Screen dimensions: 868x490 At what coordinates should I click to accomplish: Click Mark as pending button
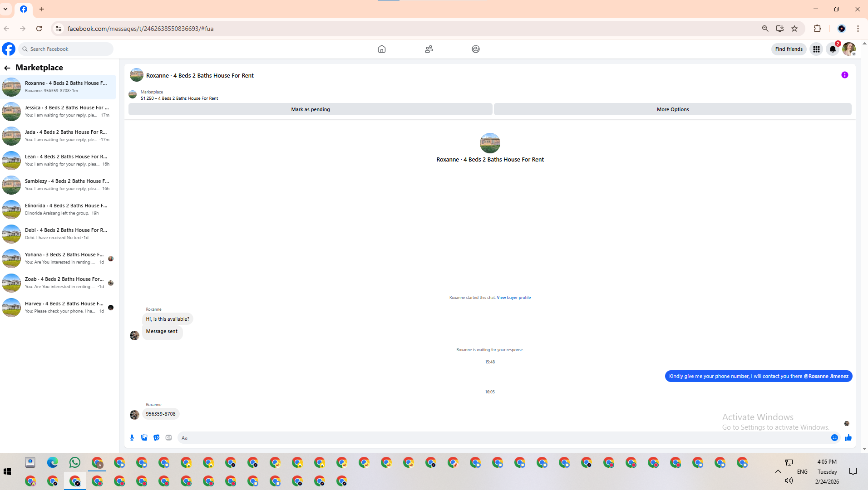pyautogui.click(x=311, y=109)
